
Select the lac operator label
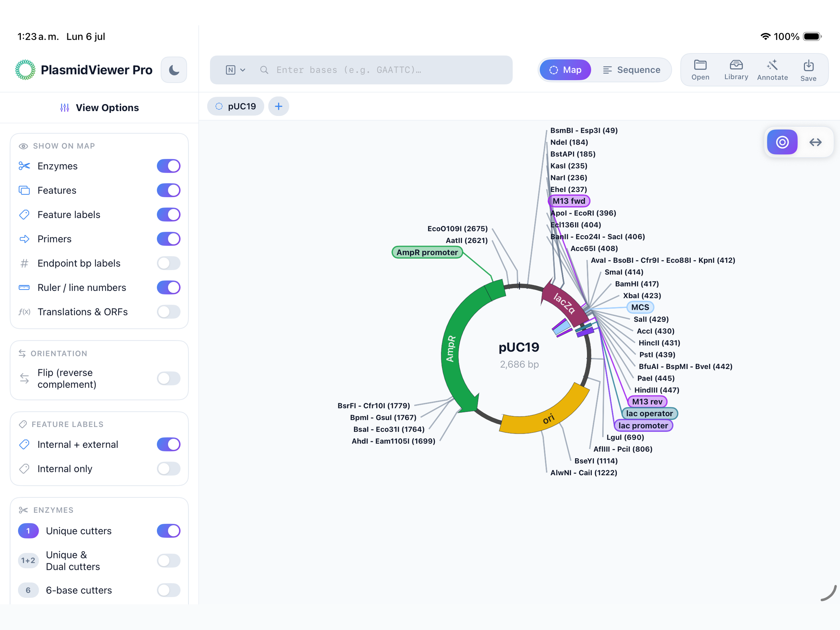point(649,414)
